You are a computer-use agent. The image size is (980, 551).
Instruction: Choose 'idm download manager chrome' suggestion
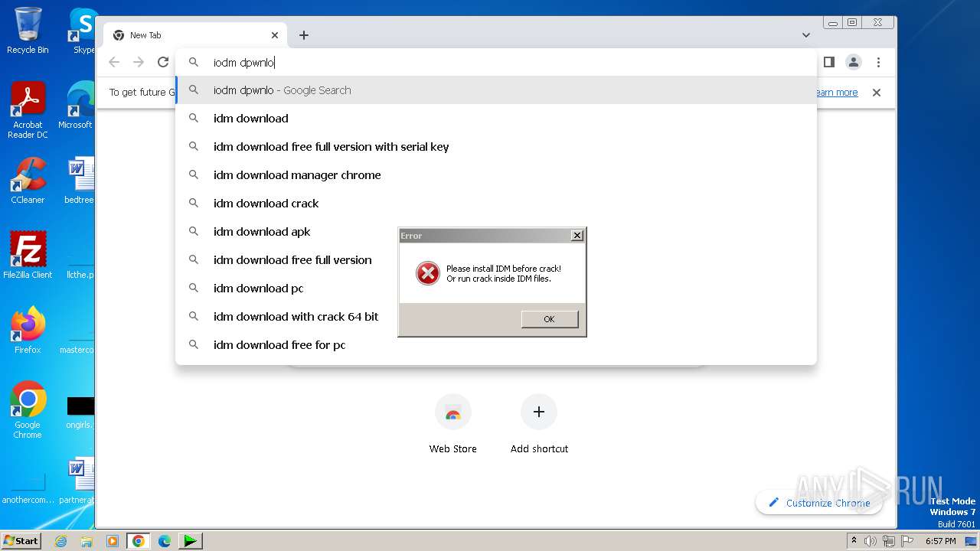point(496,175)
